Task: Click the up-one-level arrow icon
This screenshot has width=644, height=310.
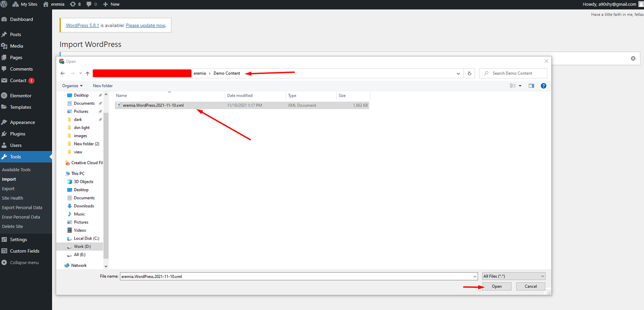Action: pos(87,73)
